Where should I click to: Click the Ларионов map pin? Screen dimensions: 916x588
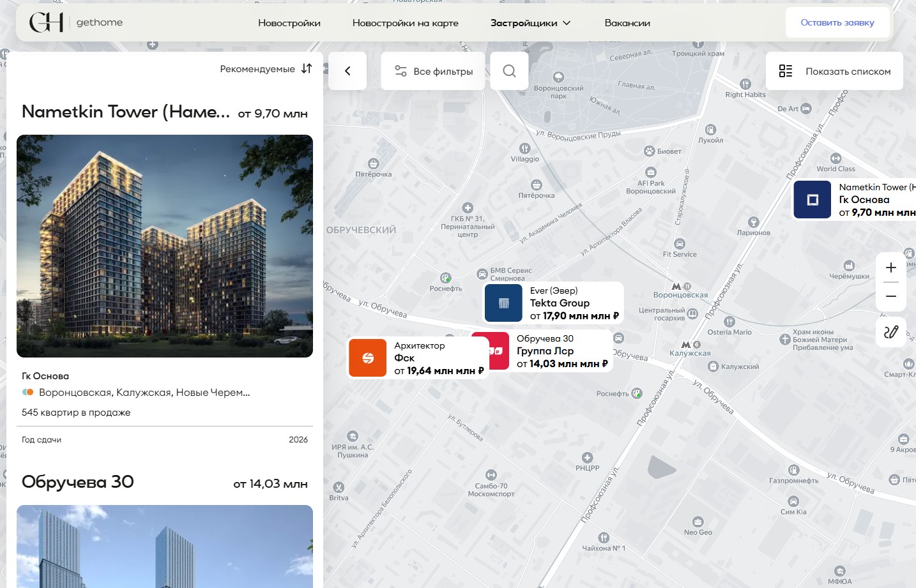point(754,222)
